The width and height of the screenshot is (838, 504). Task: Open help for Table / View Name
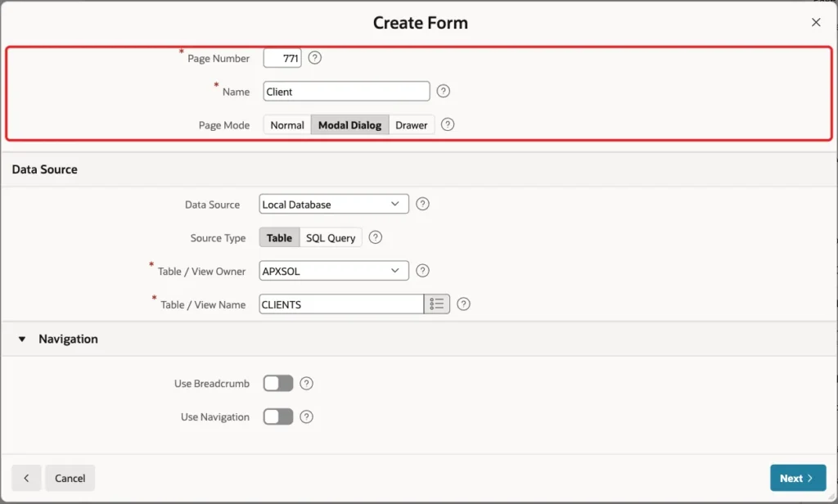coord(463,304)
